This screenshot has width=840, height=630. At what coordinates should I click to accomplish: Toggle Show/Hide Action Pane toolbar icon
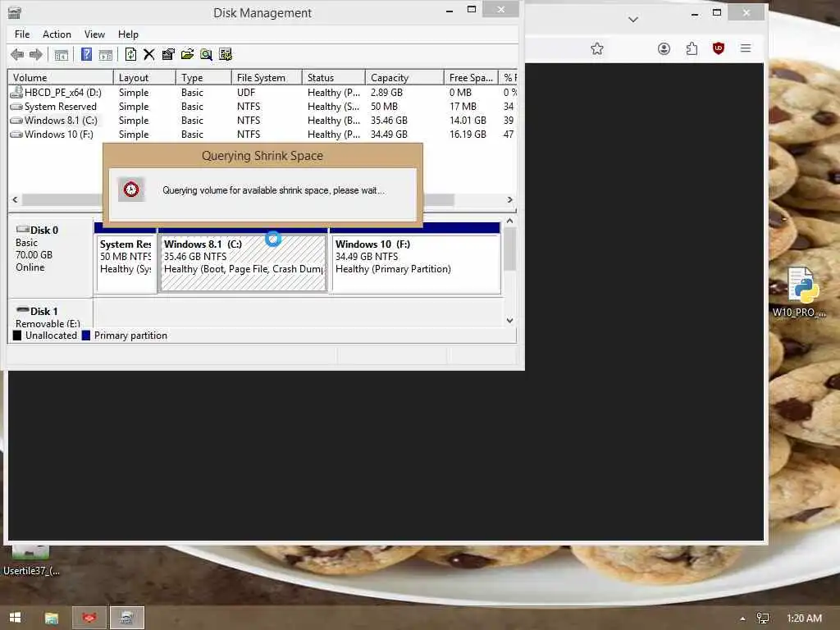click(x=106, y=54)
